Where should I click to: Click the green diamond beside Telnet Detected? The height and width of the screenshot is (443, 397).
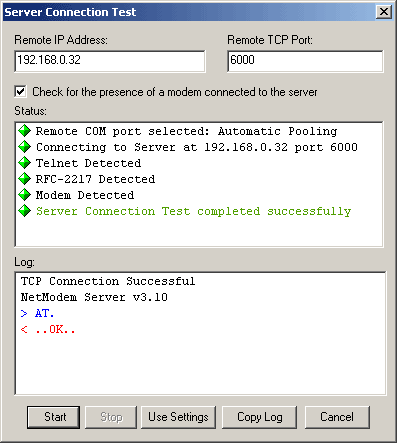tap(24, 163)
